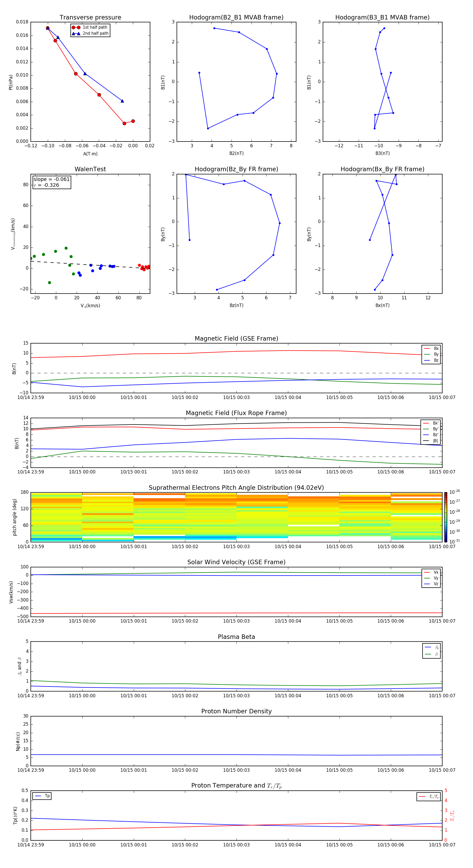
Task: Click the "Proton Temperature and Te/Tp" title
Action: coord(236,786)
